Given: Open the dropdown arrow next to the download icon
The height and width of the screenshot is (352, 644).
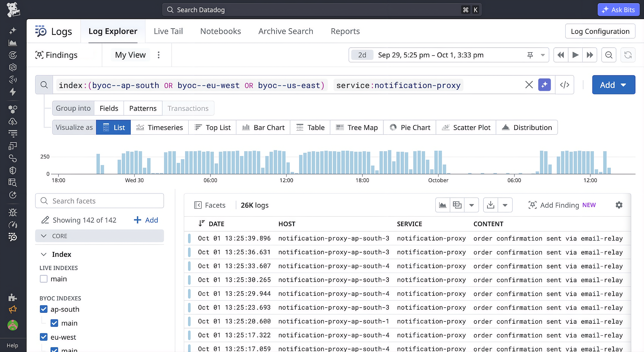Looking at the screenshot, I should pyautogui.click(x=505, y=205).
